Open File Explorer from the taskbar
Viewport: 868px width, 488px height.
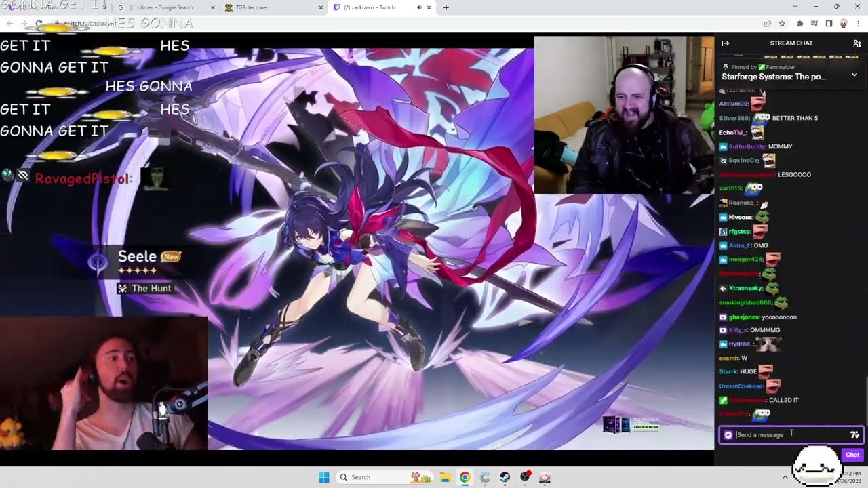446,477
